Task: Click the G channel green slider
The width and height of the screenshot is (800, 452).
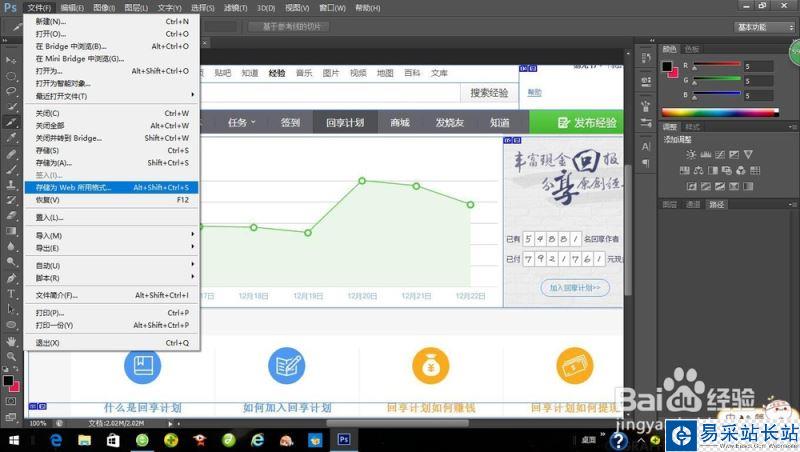Action: click(716, 79)
